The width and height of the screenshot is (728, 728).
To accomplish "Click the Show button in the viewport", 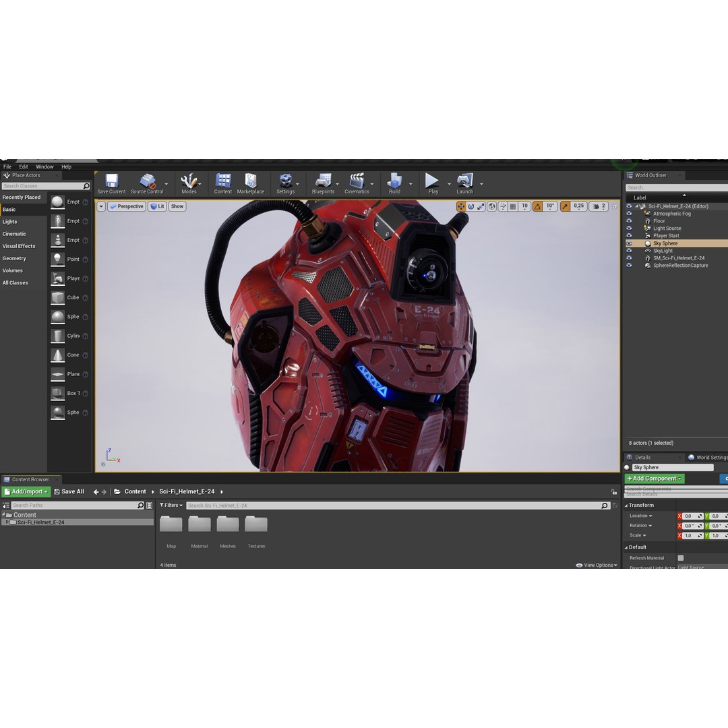I will 177,207.
